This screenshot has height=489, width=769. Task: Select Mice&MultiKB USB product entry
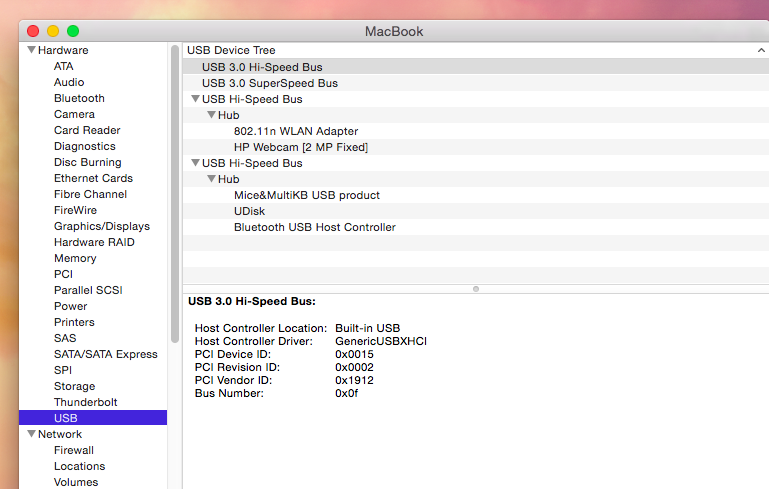(306, 195)
